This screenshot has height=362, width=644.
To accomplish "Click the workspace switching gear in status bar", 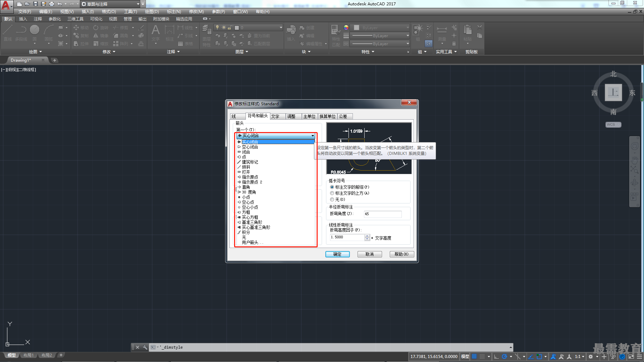I will [591, 357].
